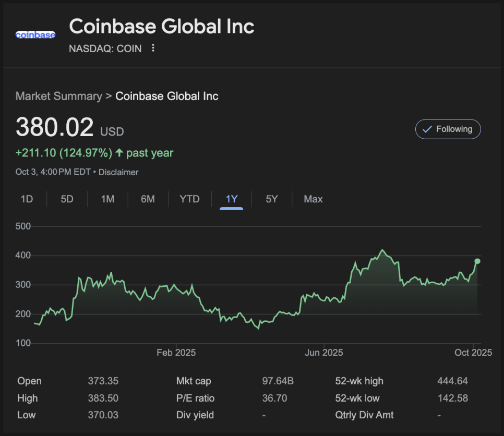Toggle the Following button off
The height and width of the screenshot is (436, 504).
tap(448, 129)
